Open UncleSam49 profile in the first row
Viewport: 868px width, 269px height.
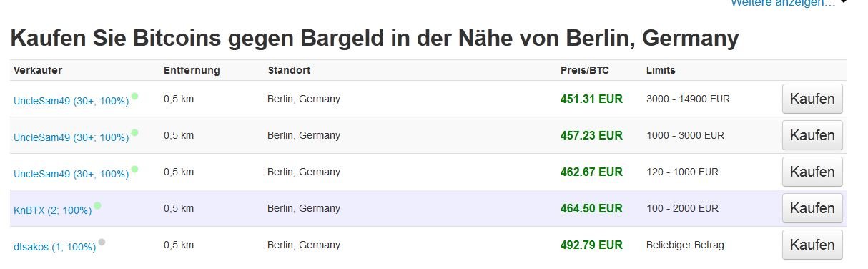pos(71,101)
